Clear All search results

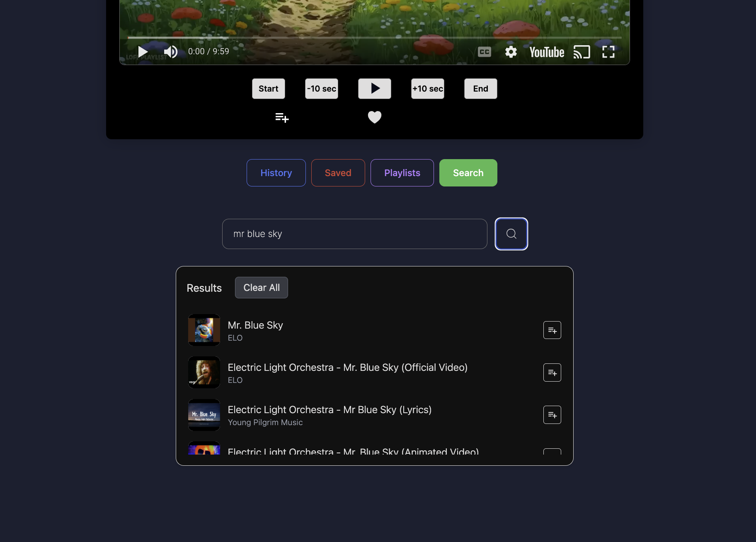[262, 288]
